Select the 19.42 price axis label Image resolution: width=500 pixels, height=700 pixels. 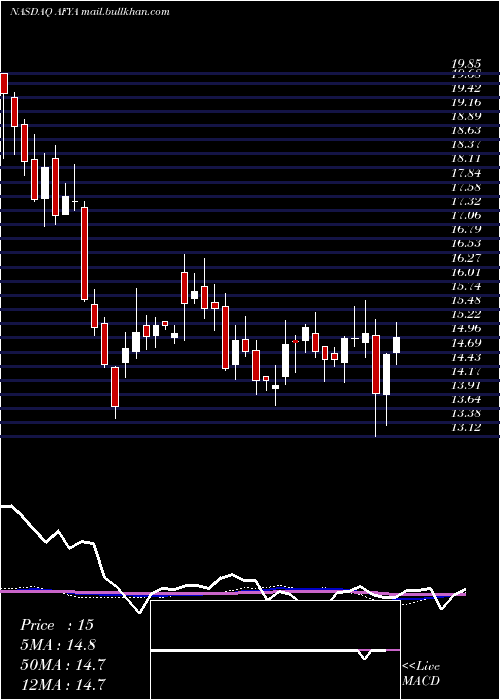[x=467, y=88]
